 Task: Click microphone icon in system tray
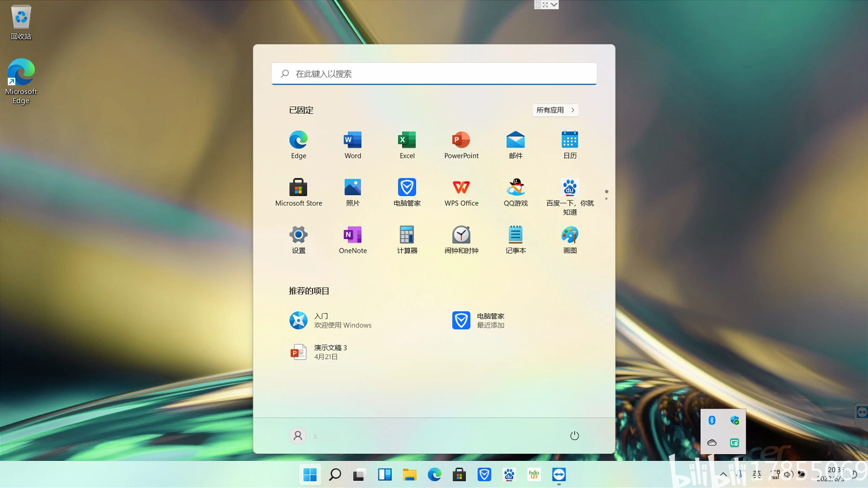coord(739,474)
